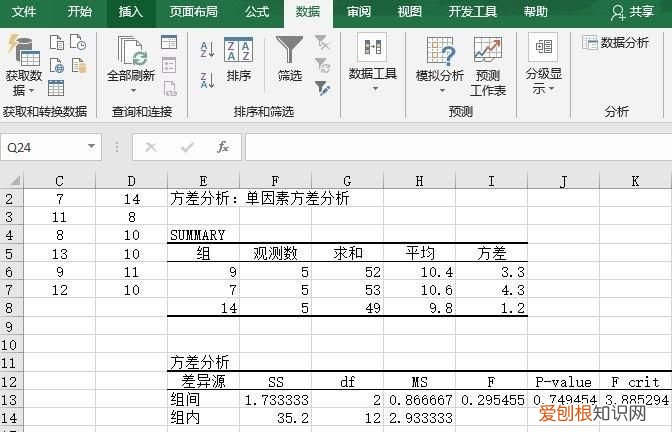This screenshot has height=432, width=672.
Task: Switch to the Home (开始) tab
Action: click(79, 12)
